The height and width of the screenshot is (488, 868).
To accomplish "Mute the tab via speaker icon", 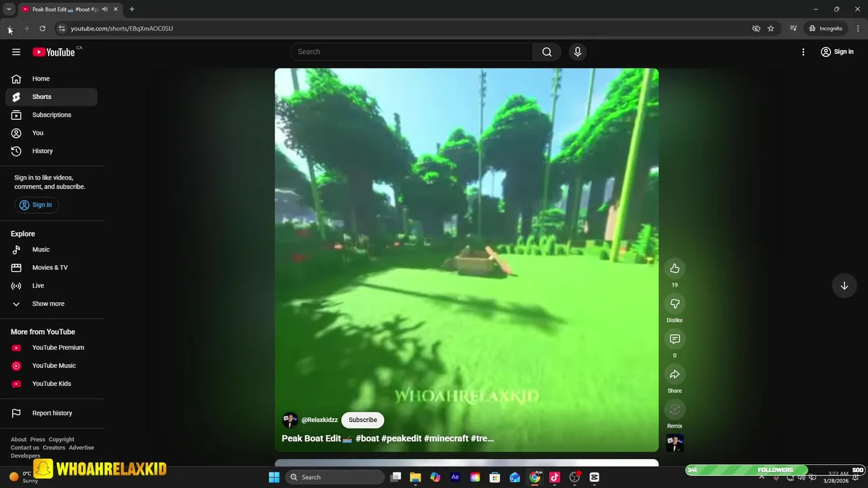I will click(104, 9).
